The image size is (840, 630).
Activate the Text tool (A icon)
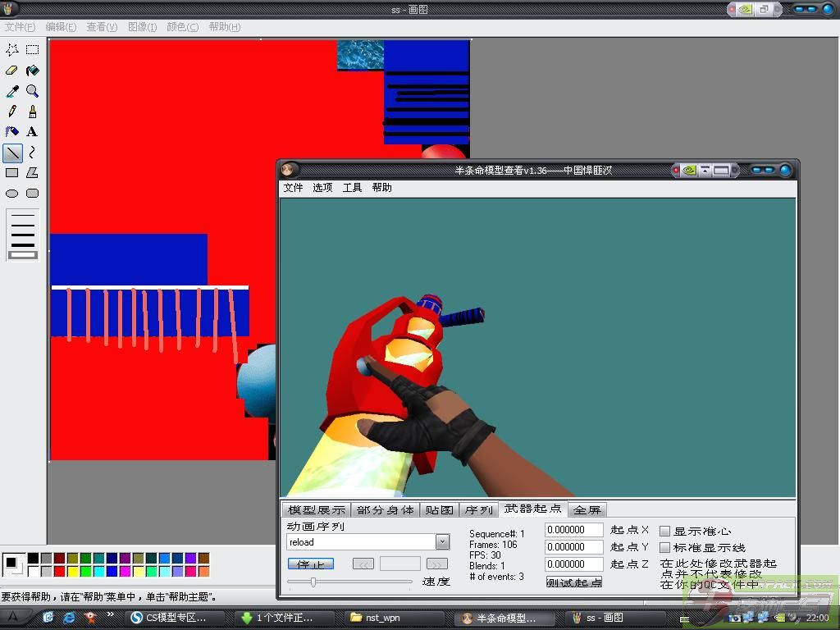point(32,131)
